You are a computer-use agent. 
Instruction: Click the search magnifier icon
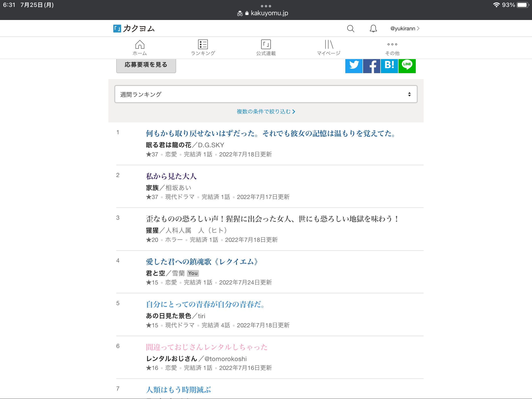[350, 29]
